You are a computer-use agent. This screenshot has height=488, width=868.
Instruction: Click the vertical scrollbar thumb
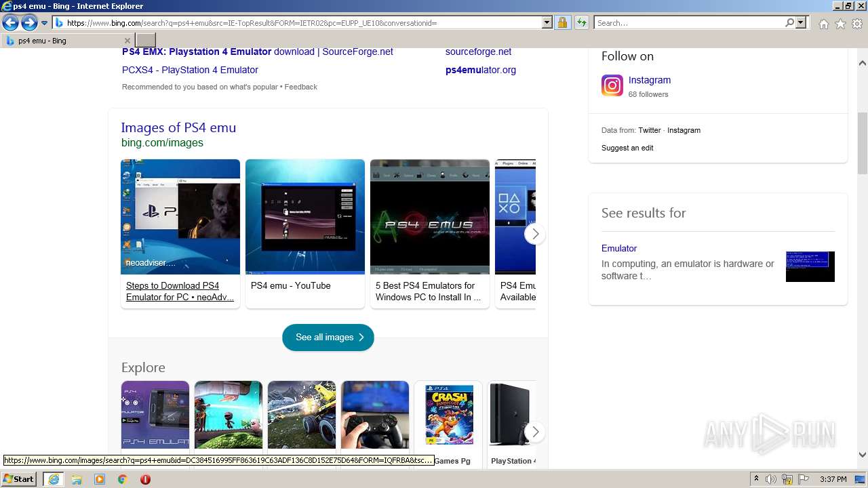pyautogui.click(x=863, y=144)
